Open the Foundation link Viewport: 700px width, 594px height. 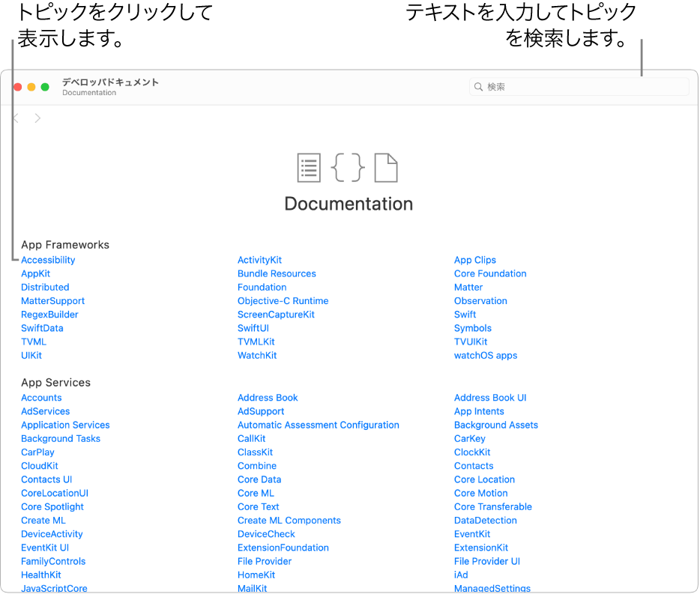tap(262, 288)
